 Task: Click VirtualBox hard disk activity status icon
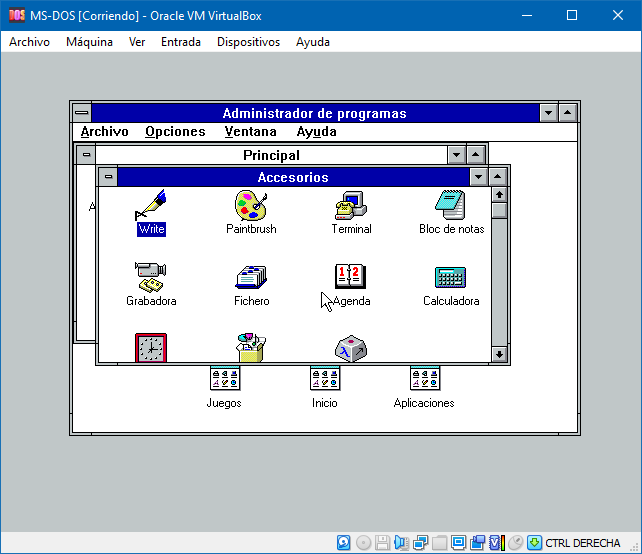coord(344,543)
